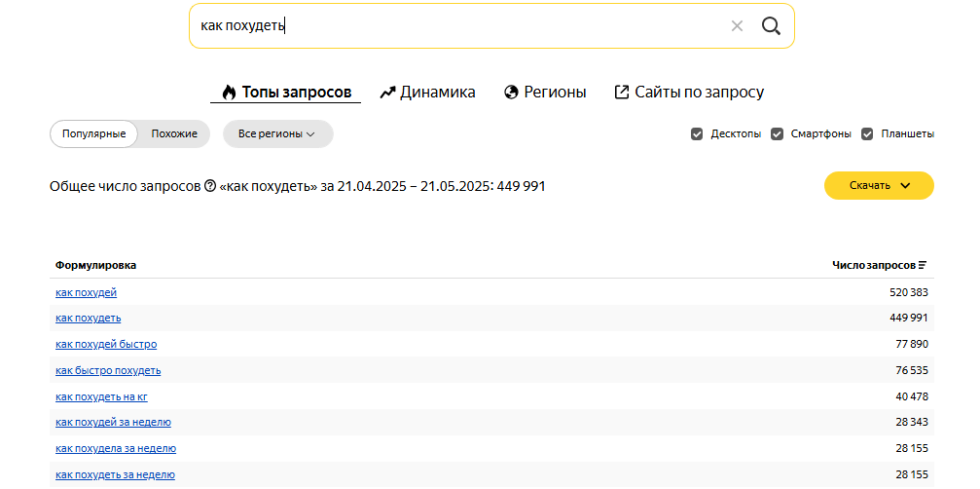This screenshot has height=489, width=980.
Task: Uncheck the Смартфоны checkbox
Action: tap(777, 133)
